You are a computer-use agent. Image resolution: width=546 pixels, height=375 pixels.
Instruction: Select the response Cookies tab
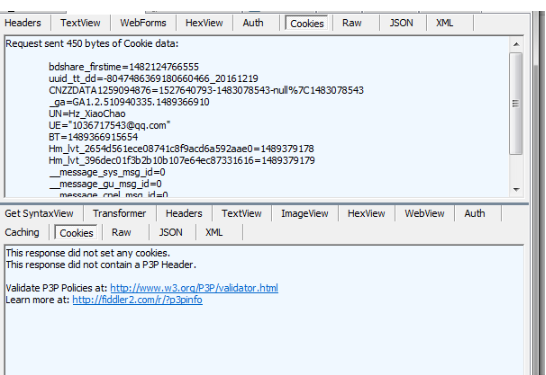click(76, 233)
